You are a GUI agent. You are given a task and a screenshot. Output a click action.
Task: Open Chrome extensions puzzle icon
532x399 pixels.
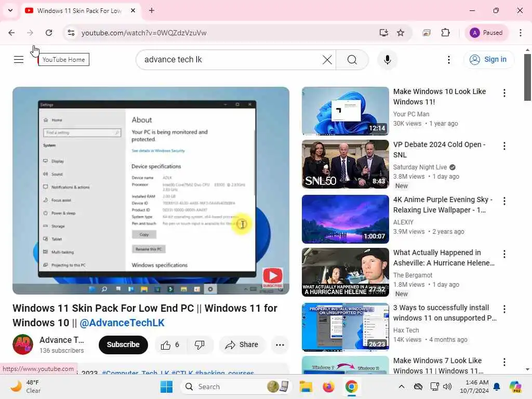445,33
